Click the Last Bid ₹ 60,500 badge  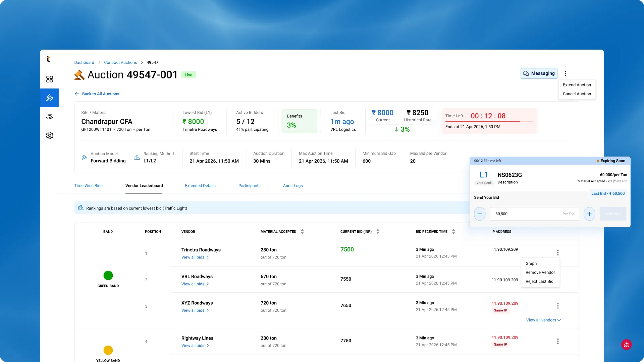608,194
